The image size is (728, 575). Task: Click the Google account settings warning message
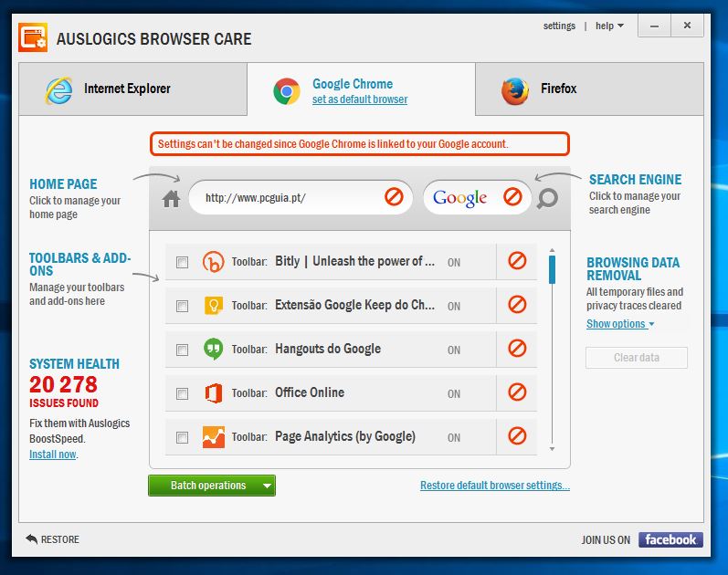click(359, 144)
